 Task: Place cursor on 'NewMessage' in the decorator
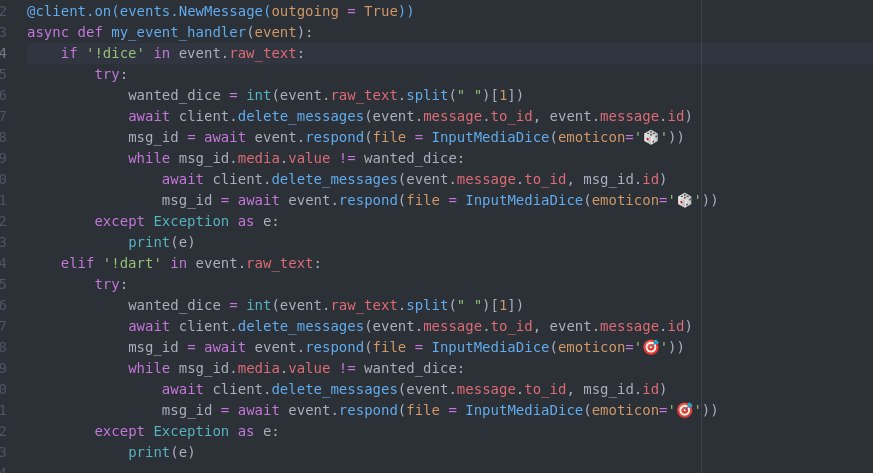[220, 11]
